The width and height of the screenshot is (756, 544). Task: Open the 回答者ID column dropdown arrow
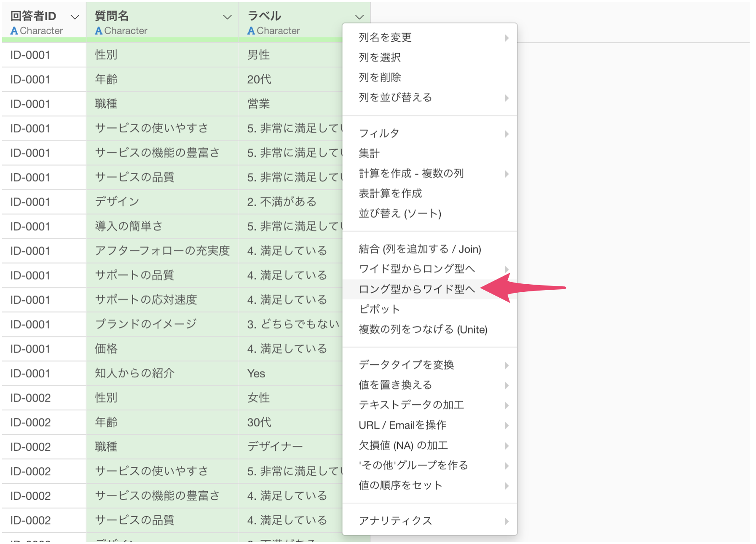[x=75, y=17]
